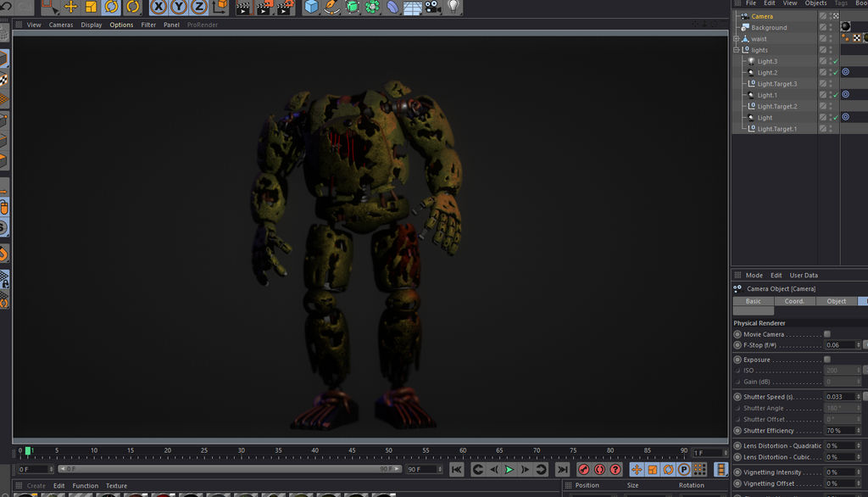Image resolution: width=868 pixels, height=497 pixels.
Task: Add a Camera object from toolbar
Action: coord(433,7)
